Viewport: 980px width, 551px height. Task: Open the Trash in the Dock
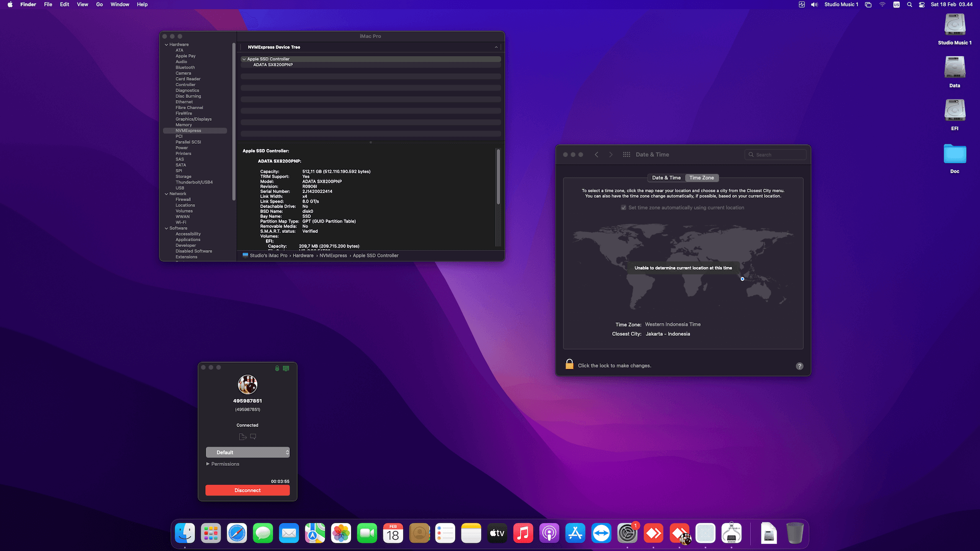pyautogui.click(x=795, y=534)
